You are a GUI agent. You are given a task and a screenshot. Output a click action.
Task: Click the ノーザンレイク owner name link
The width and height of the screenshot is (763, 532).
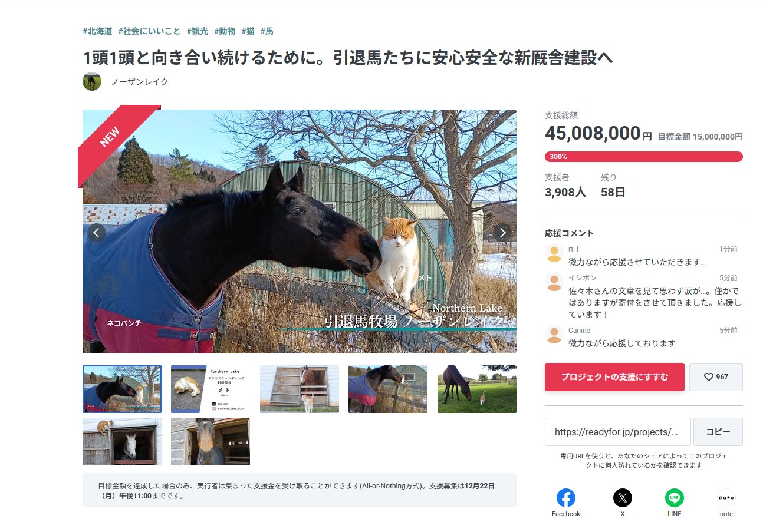[x=140, y=81]
